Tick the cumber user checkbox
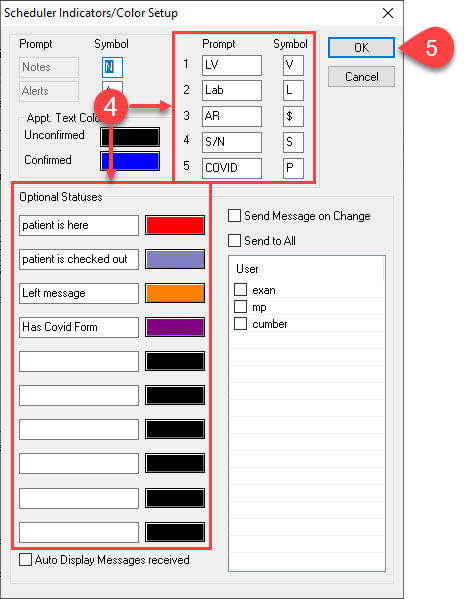Image resolution: width=470 pixels, height=599 pixels. pyautogui.click(x=240, y=324)
